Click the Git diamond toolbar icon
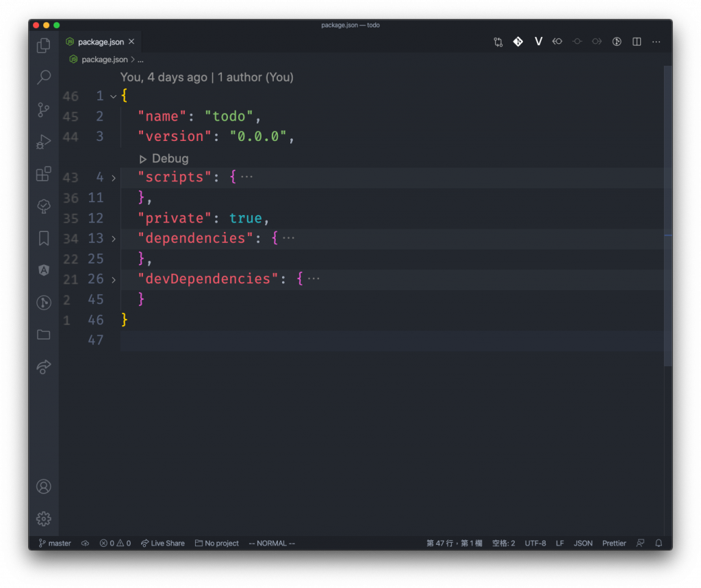Image resolution: width=701 pixels, height=588 pixels. [x=518, y=42]
